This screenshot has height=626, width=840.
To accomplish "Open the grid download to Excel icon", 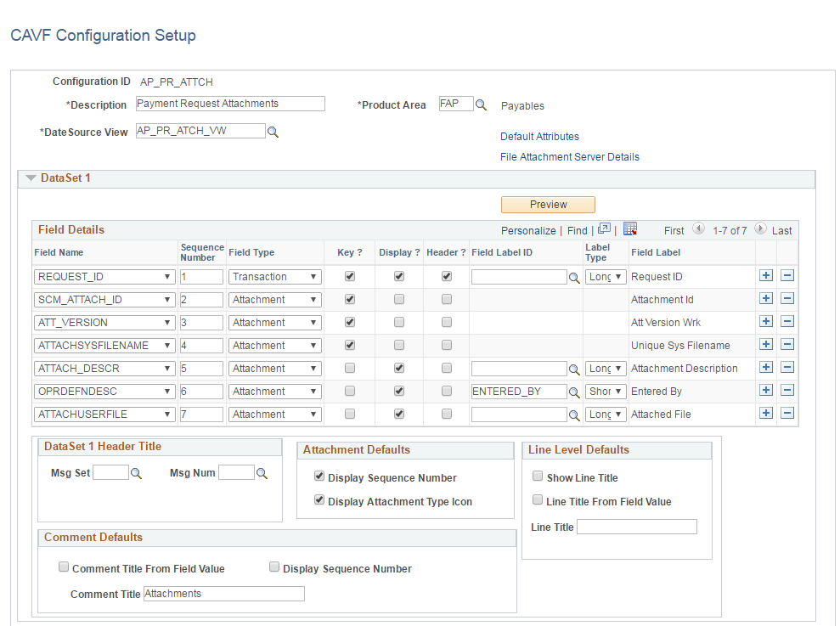I will 629,229.
